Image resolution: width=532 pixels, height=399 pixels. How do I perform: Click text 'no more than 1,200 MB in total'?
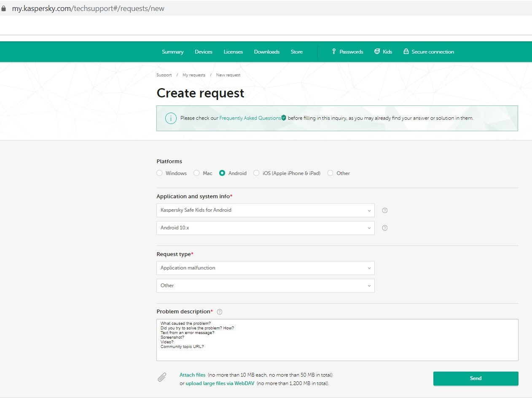coord(293,383)
